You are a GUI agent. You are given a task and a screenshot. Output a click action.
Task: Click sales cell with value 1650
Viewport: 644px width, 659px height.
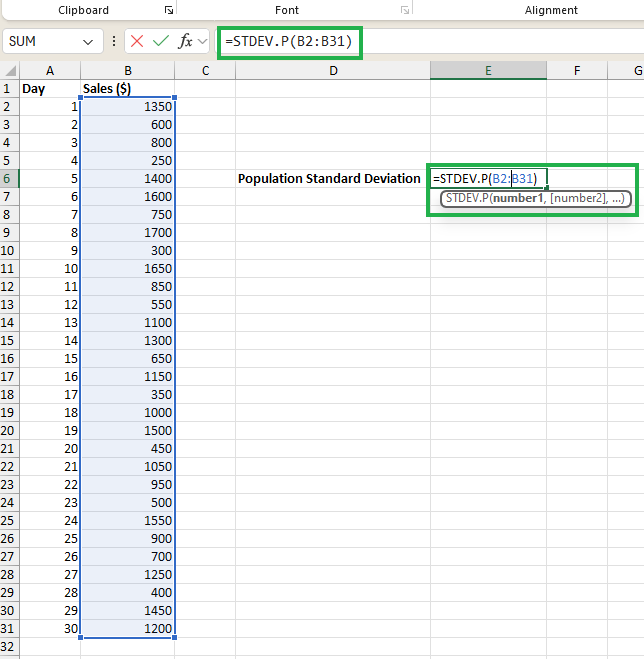point(128,269)
